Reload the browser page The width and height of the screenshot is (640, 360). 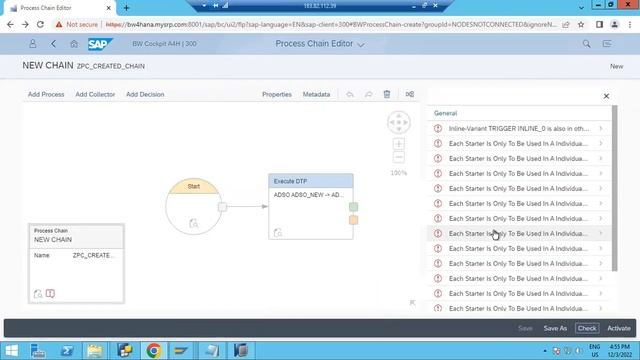pyautogui.click(x=40, y=24)
